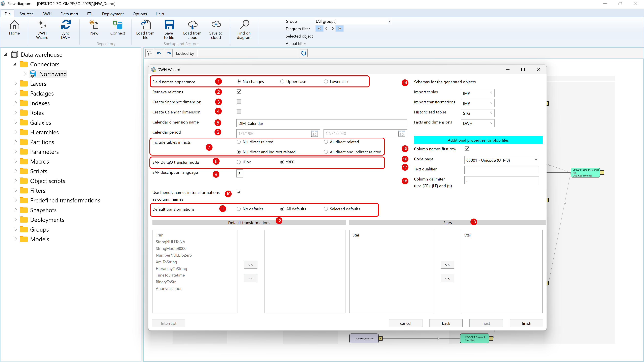Click Load from cloud icon
The height and width of the screenshot is (362, 644).
coord(192,30)
